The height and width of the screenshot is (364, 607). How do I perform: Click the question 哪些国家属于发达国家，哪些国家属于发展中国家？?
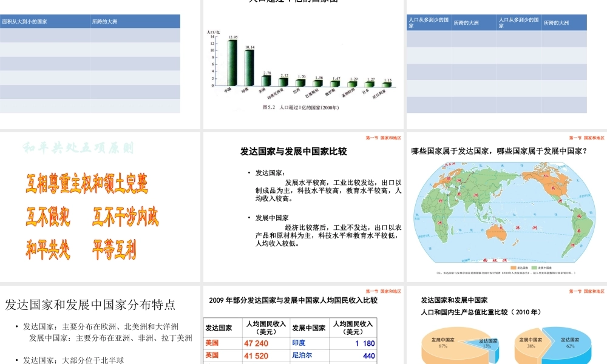[500, 151]
